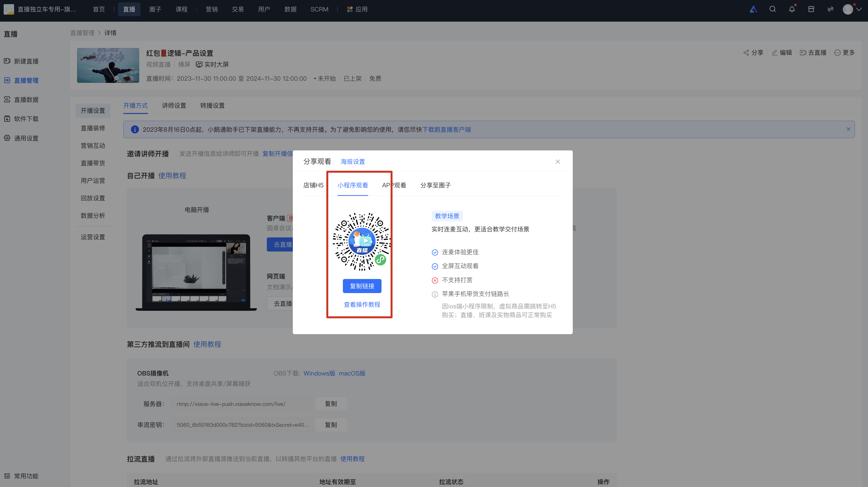
Task: Click the 分享 share icon button
Action: click(x=753, y=52)
